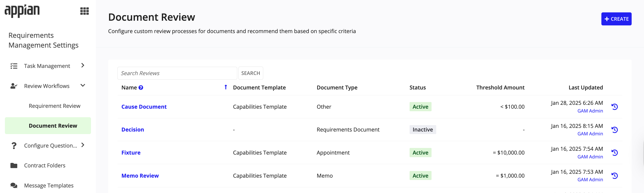Open history for Fixture row

pyautogui.click(x=615, y=152)
